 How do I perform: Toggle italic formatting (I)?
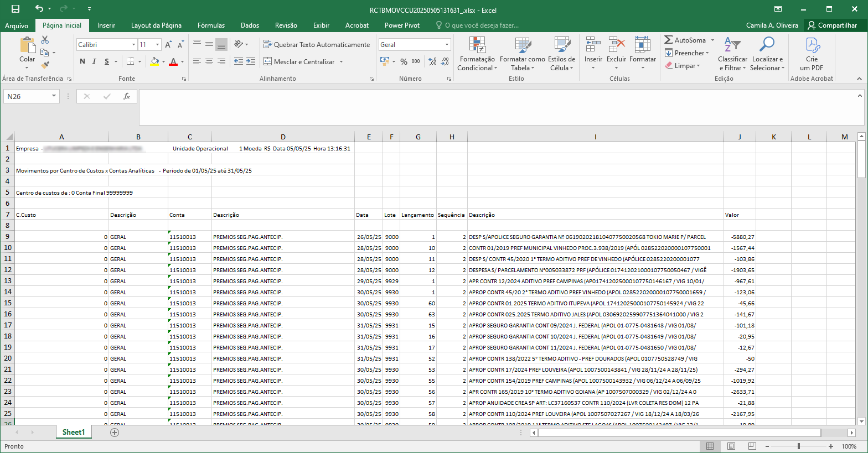94,61
